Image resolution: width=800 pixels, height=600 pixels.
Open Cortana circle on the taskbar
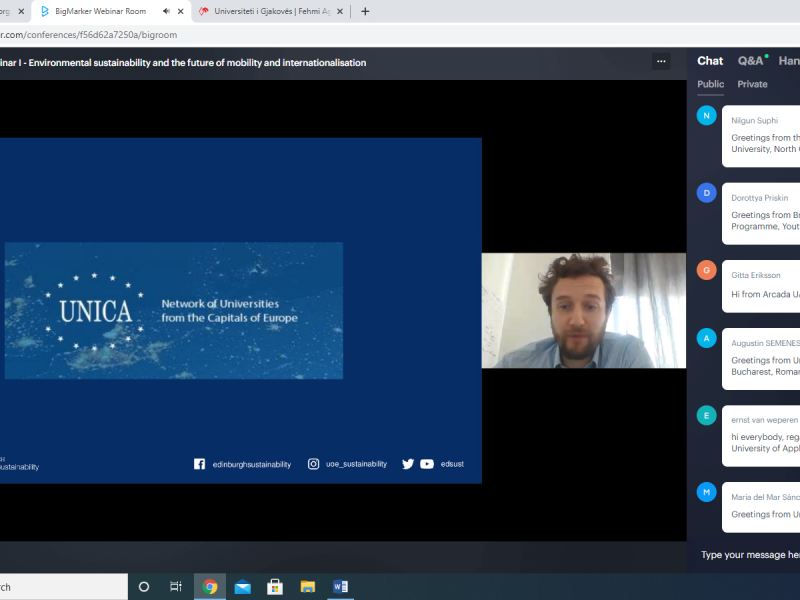(144, 587)
